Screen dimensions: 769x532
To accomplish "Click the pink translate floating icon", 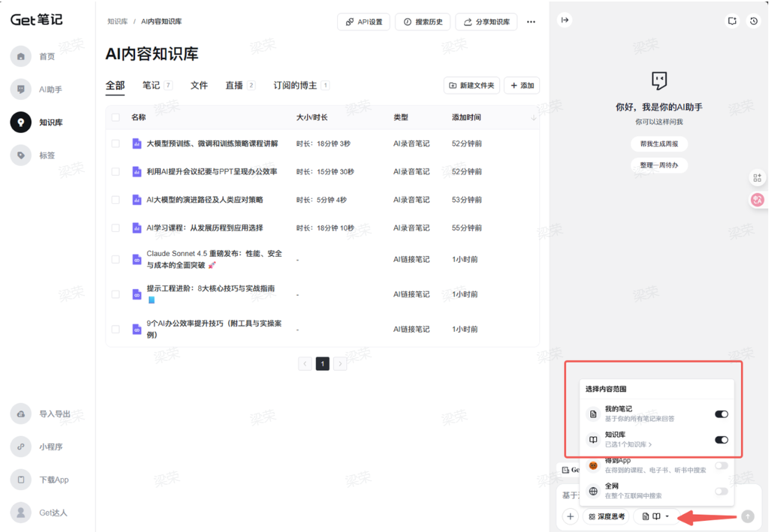I will [x=757, y=200].
